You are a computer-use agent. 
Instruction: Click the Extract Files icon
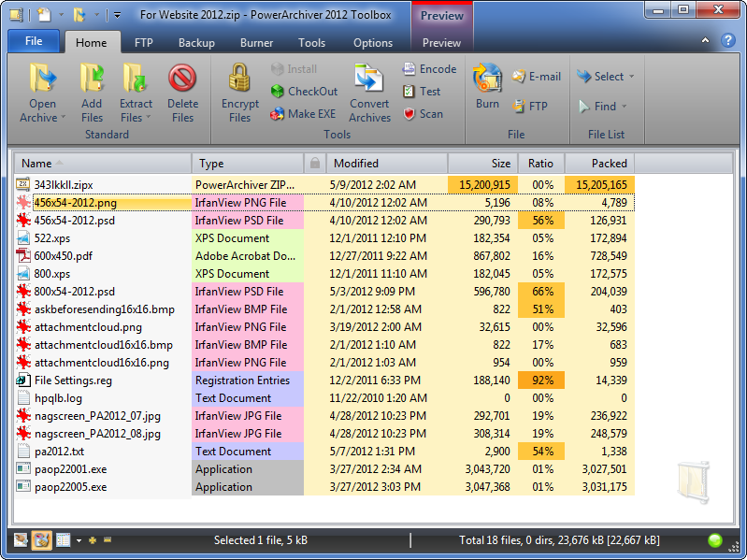tap(136, 78)
